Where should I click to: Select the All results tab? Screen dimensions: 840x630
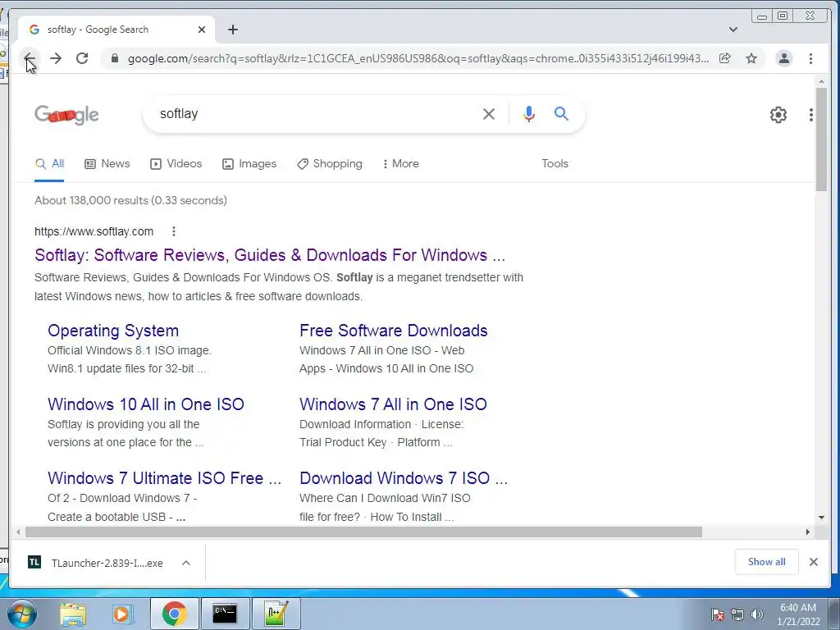[49, 164]
